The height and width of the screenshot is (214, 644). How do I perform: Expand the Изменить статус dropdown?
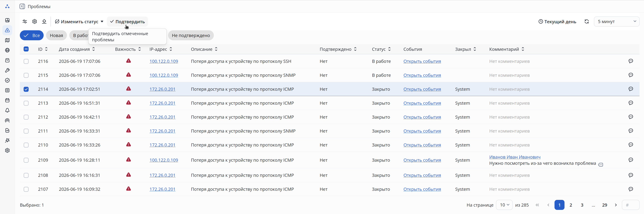79,22
